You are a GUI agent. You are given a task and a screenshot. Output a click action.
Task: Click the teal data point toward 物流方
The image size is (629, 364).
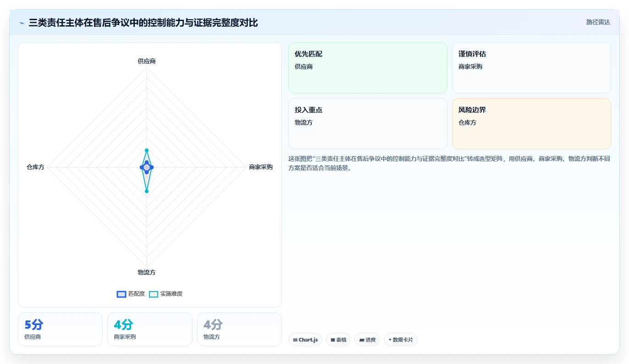click(147, 191)
